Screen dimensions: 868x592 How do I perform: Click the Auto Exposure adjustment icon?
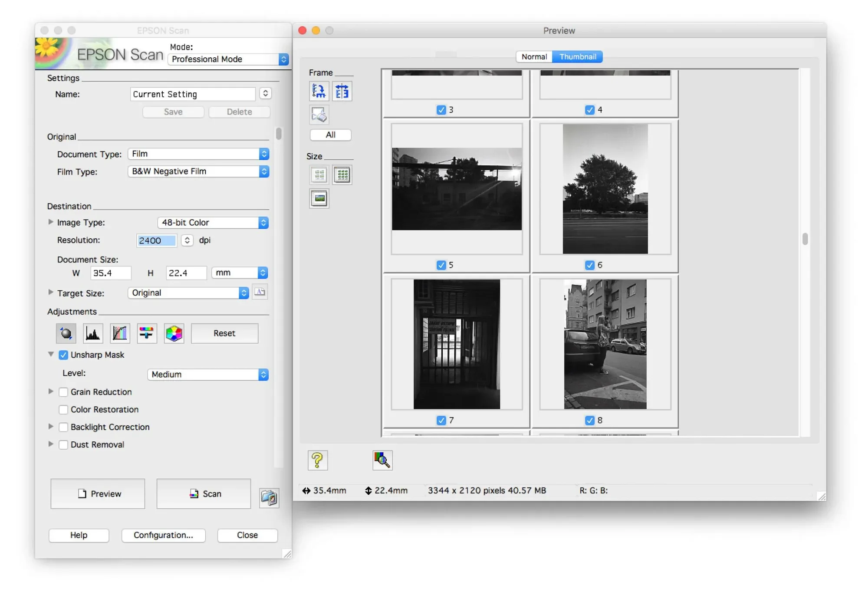tap(66, 333)
